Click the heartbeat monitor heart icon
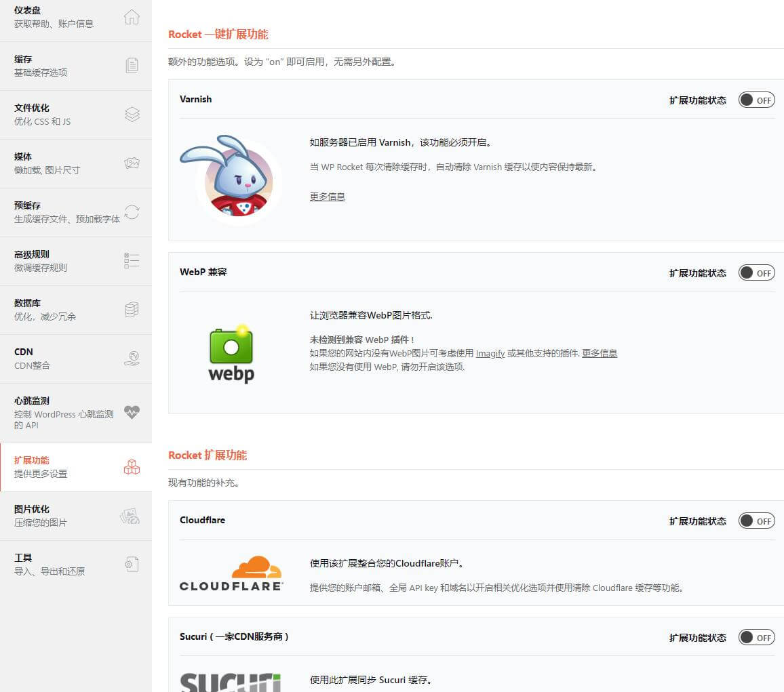784x692 pixels. (x=132, y=412)
